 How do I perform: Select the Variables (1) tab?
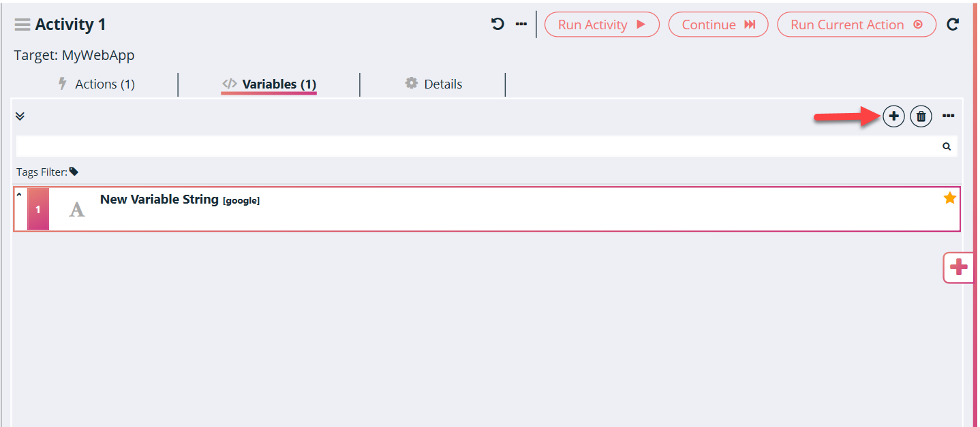(269, 84)
